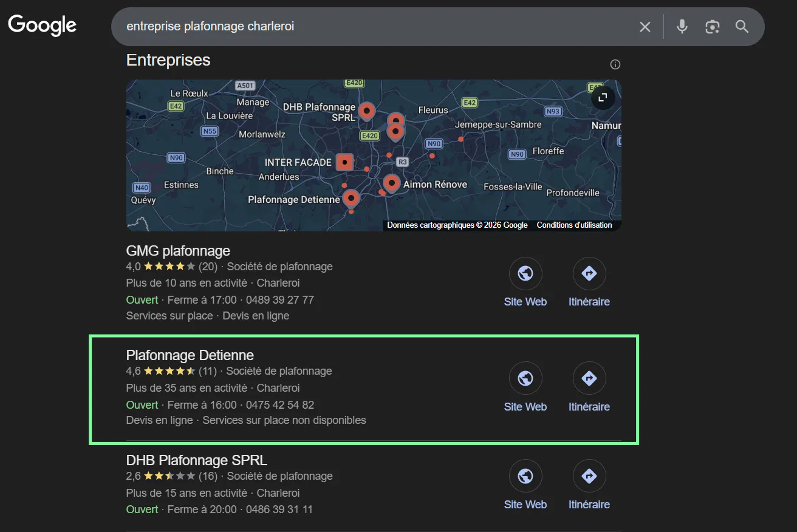The image size is (797, 532).
Task: Open the DHB Plafonnage SPRL listing title
Action: pos(196,460)
